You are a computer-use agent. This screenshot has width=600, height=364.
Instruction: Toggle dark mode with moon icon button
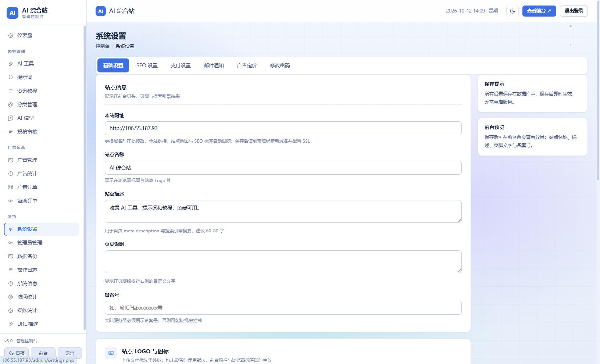(512, 11)
